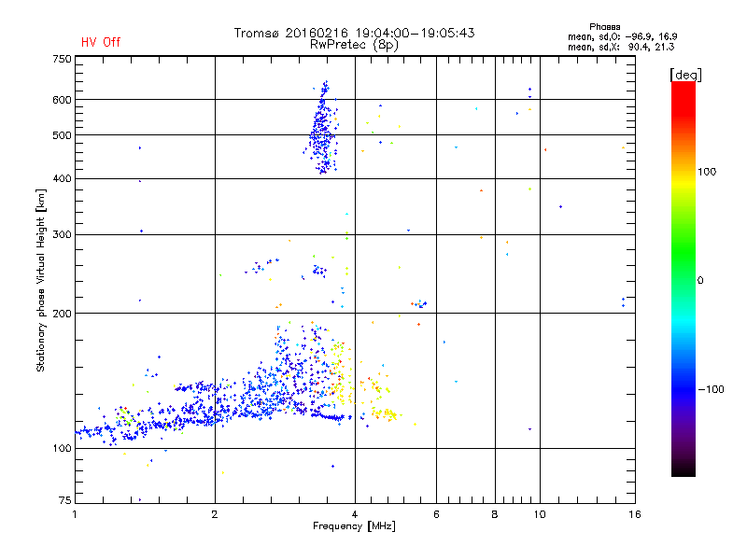
Task: Select the 'mean, sd,X: 90.4, 21.3' line
Action: tap(621, 47)
